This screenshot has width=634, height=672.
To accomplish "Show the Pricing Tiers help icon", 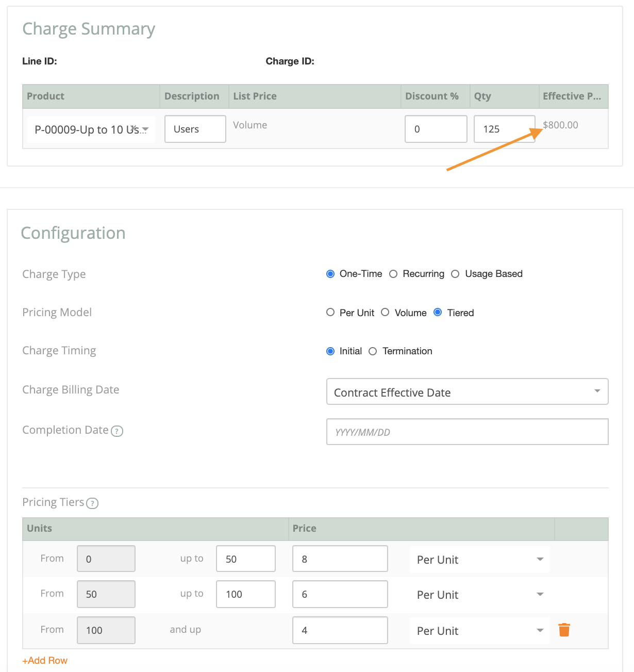I will tap(92, 503).
